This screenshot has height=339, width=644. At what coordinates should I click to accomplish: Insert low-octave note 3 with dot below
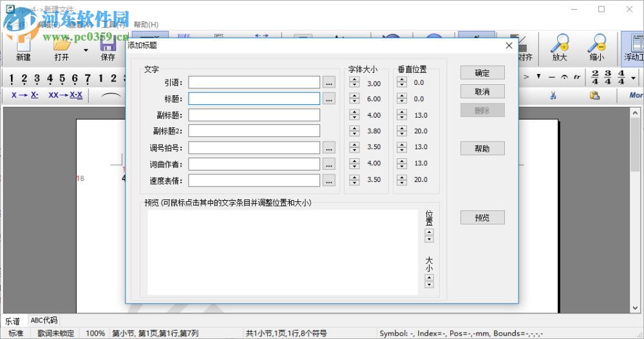point(37,78)
